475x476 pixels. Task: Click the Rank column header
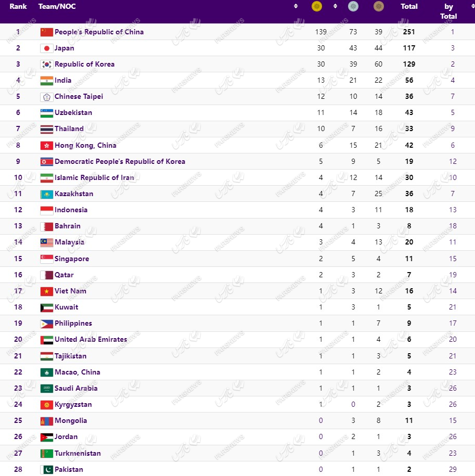click(x=18, y=6)
